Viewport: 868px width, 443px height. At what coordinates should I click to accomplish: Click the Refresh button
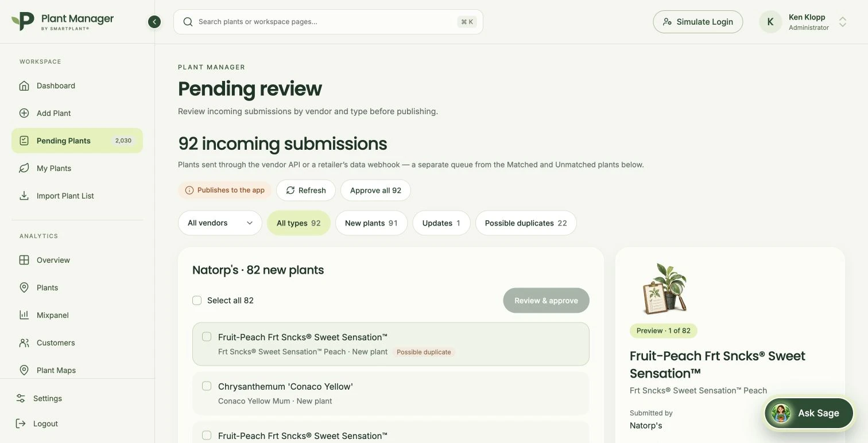pyautogui.click(x=306, y=191)
